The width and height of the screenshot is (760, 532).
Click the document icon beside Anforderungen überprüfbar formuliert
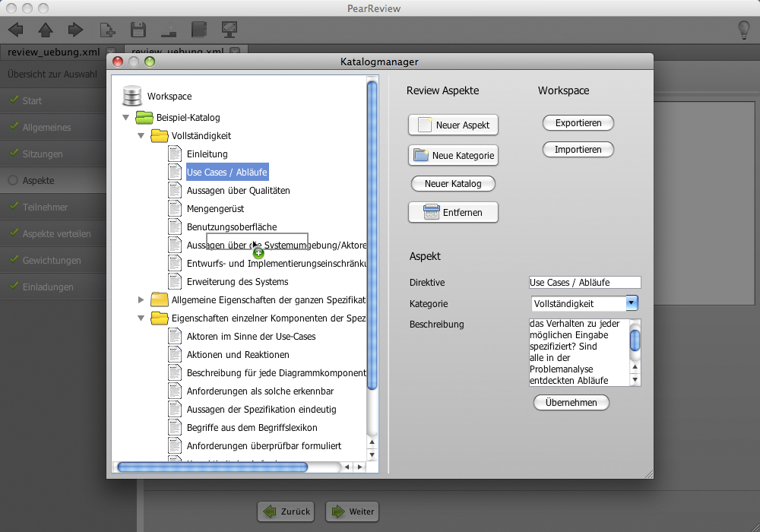pos(175,446)
